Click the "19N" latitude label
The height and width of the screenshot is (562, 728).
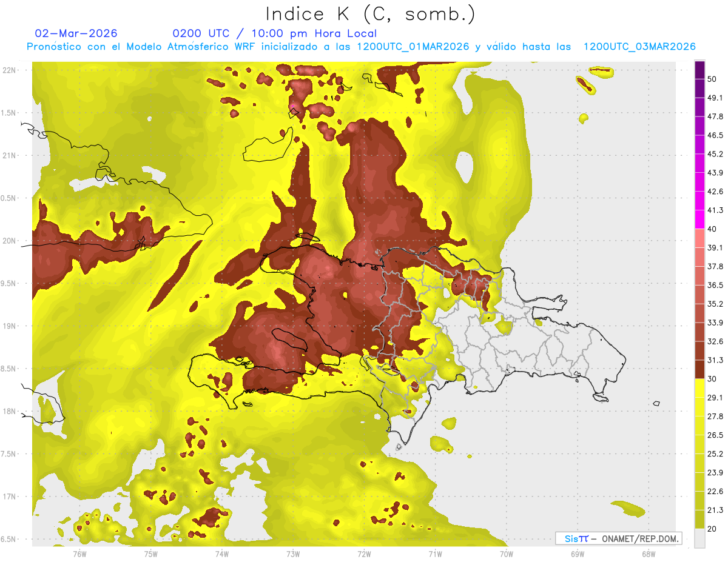tap(9, 326)
